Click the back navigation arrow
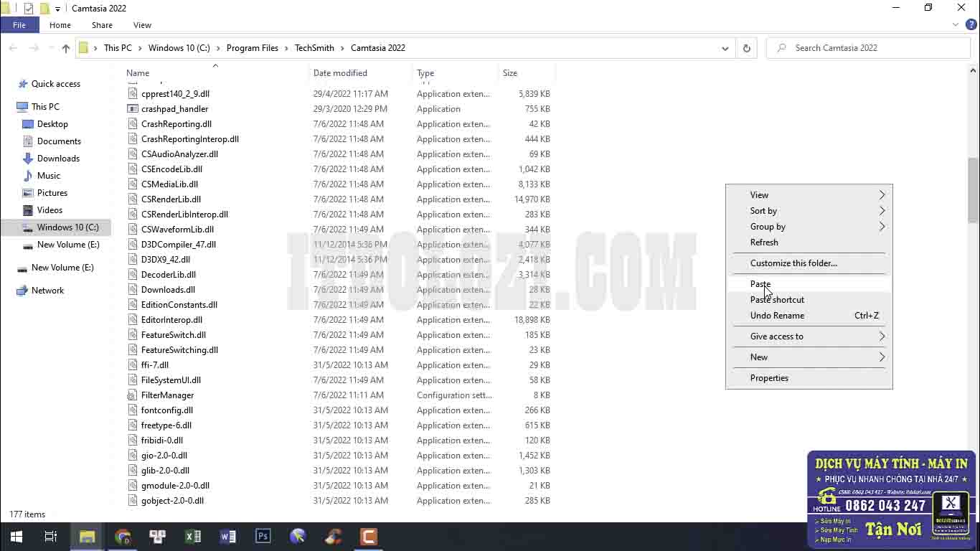 (13, 48)
